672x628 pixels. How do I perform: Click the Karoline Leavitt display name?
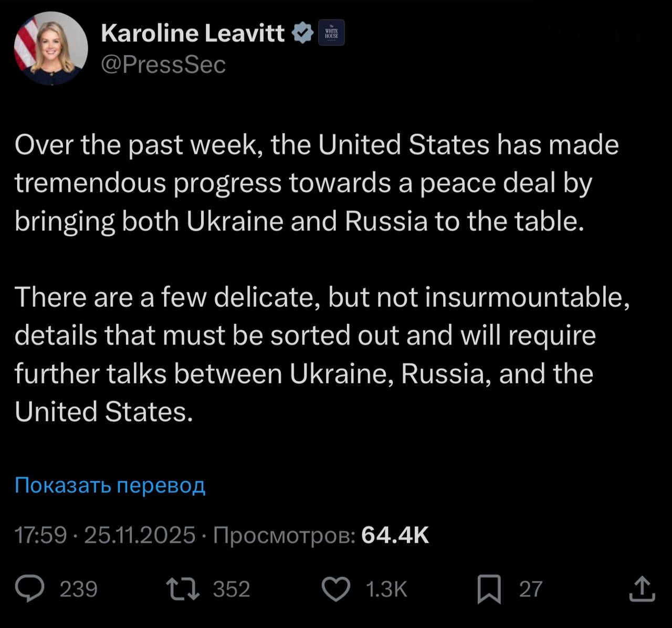point(193,33)
